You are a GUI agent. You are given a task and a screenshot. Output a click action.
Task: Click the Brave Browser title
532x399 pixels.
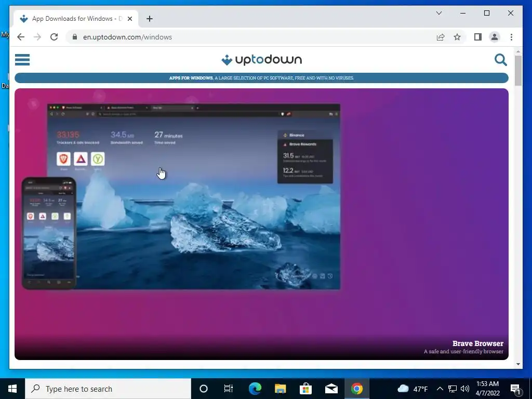click(x=478, y=343)
